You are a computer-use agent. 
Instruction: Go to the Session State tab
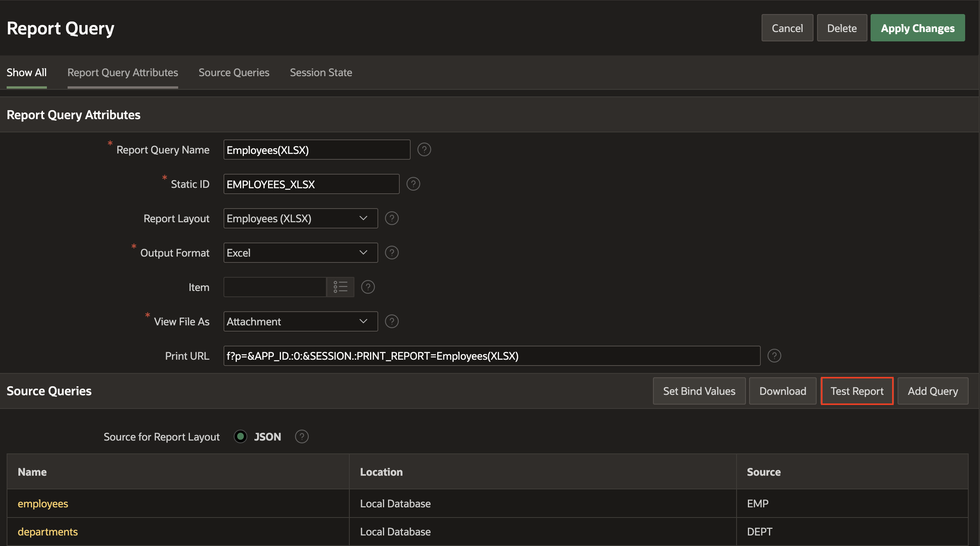coord(321,73)
